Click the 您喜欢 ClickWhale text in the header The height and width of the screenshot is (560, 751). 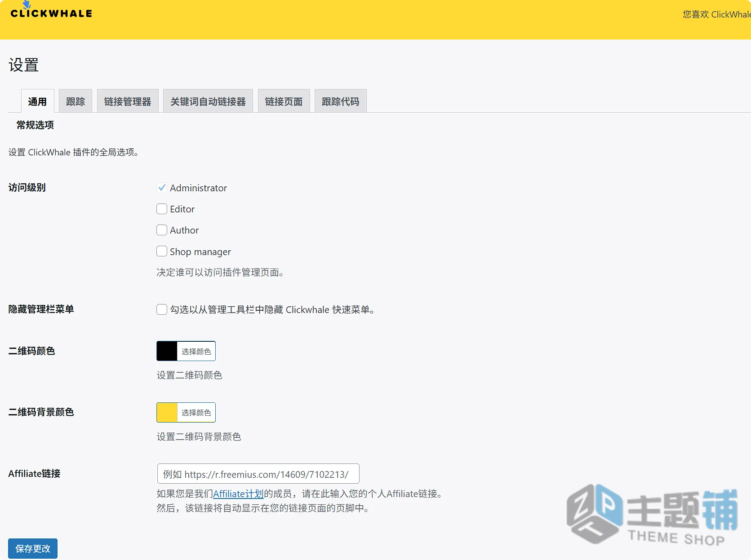coord(716,14)
